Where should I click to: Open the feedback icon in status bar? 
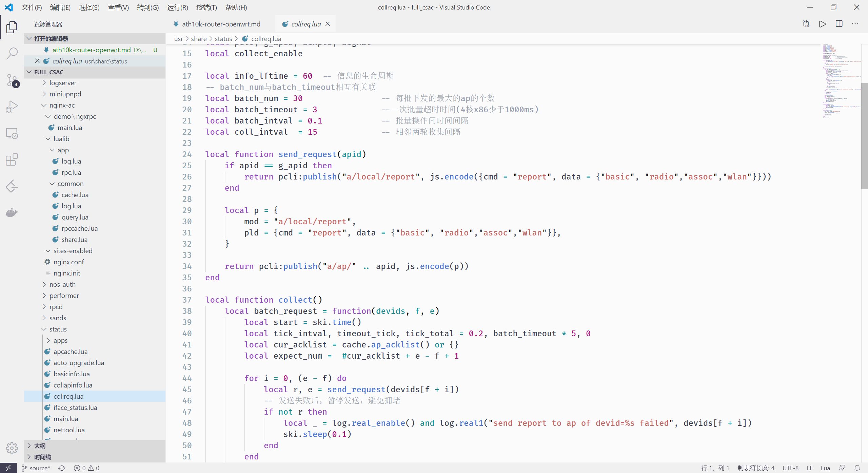click(842, 468)
